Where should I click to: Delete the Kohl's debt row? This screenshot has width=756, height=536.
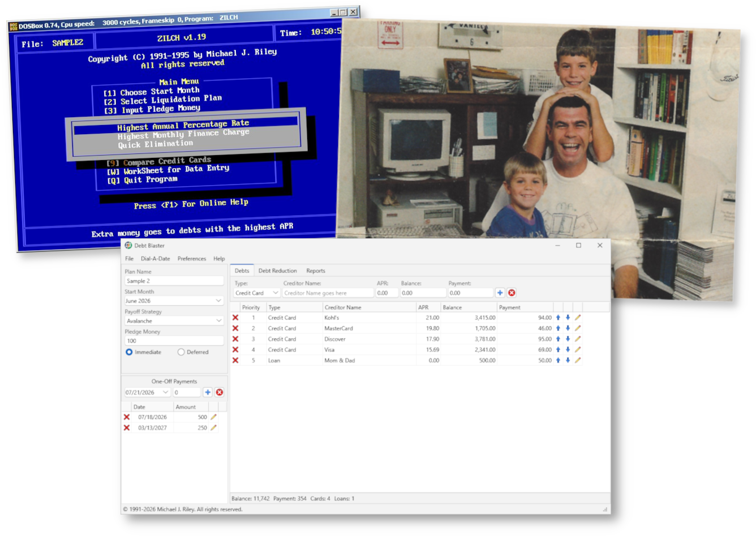pos(235,318)
